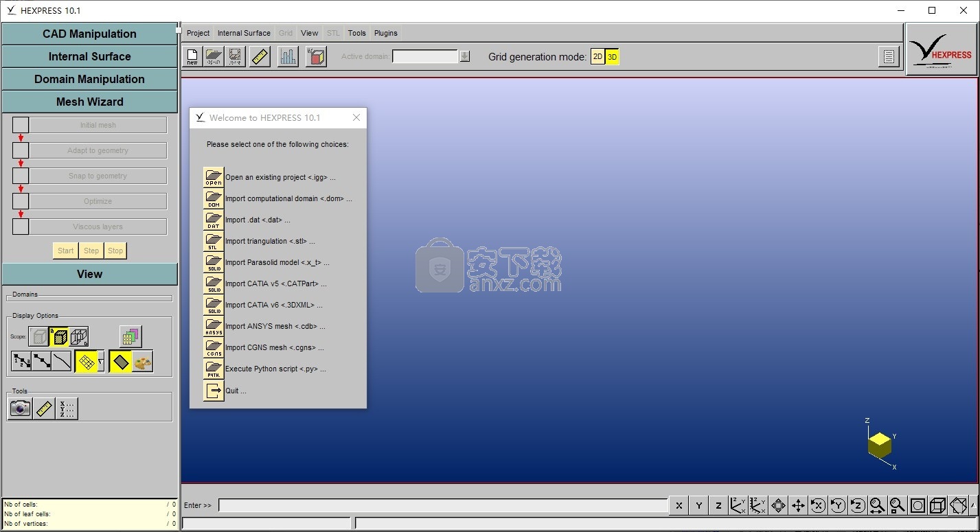The width and height of the screenshot is (980, 532).
Task: Click the New project icon in toolbar
Action: 192,56
